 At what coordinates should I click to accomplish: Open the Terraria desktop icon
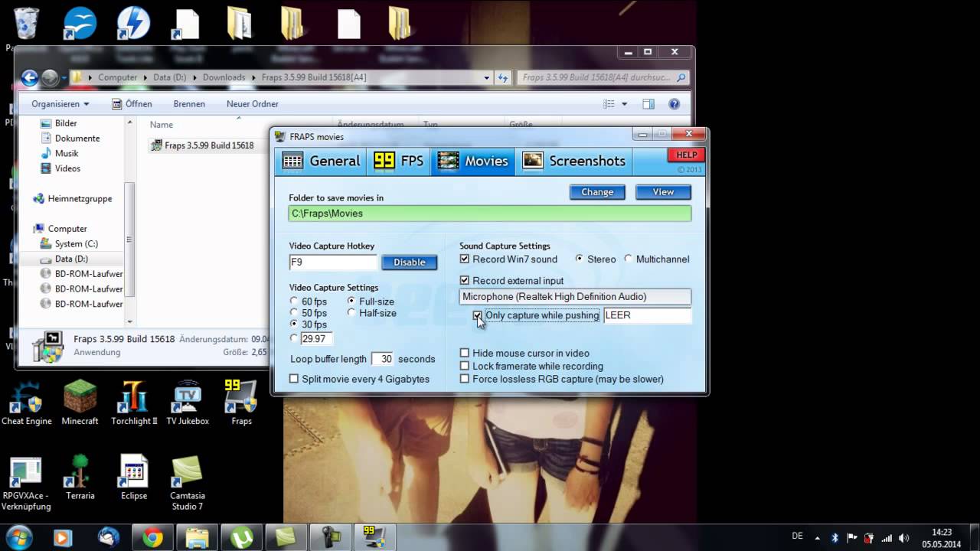click(80, 478)
